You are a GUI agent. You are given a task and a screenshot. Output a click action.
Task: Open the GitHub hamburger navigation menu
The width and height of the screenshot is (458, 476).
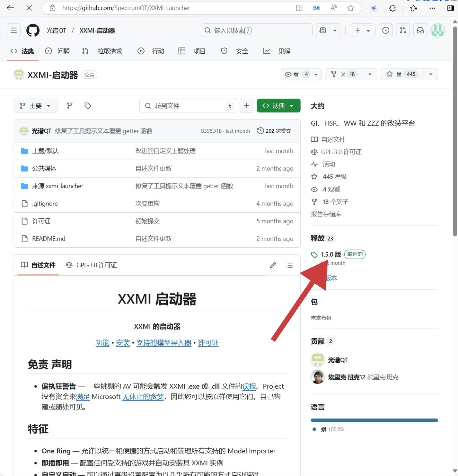tap(14, 30)
